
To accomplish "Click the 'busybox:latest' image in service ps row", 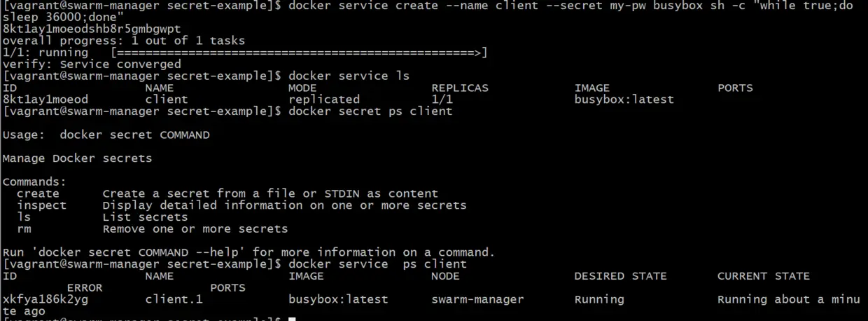I will (338, 299).
